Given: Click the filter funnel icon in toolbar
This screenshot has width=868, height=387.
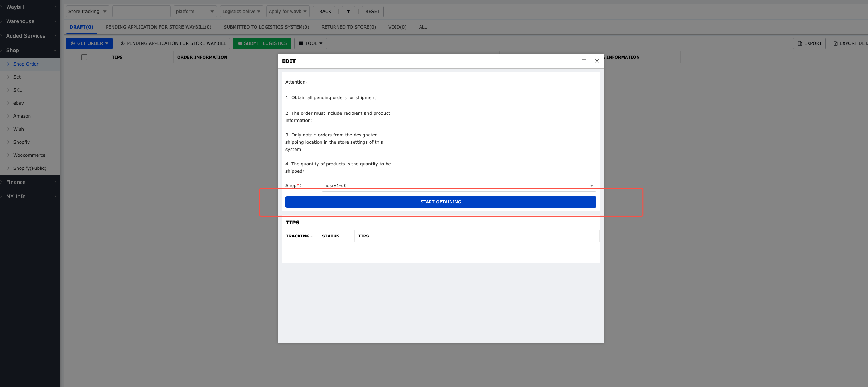Looking at the screenshot, I should 348,11.
